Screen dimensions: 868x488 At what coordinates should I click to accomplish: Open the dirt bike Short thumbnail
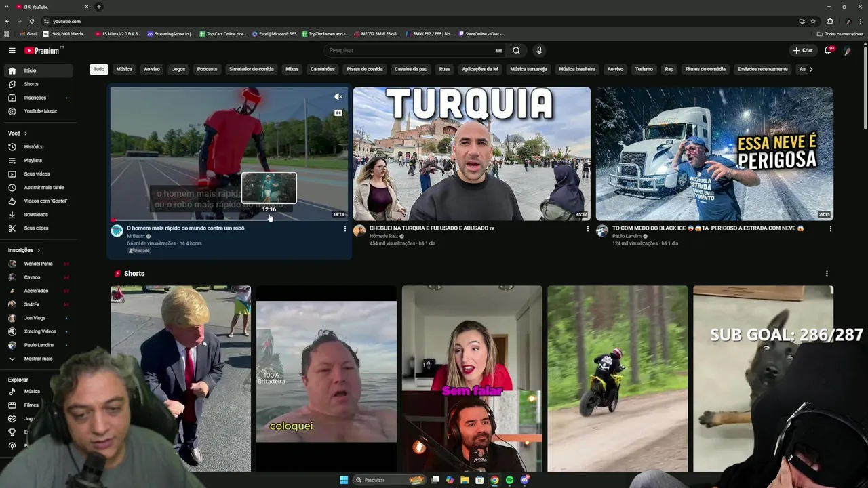[617, 378]
